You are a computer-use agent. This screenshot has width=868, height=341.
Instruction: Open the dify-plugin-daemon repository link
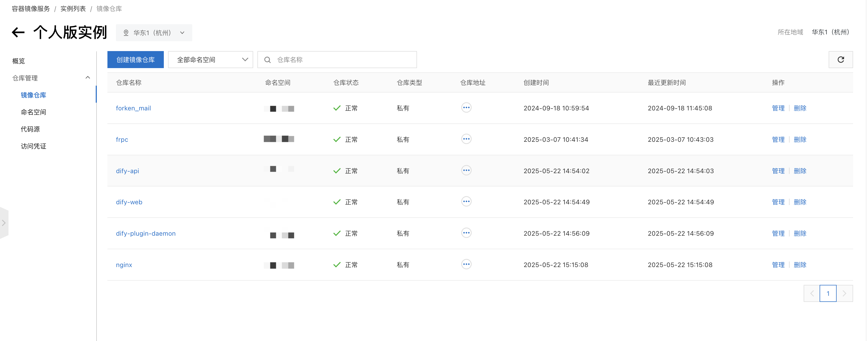145,234
